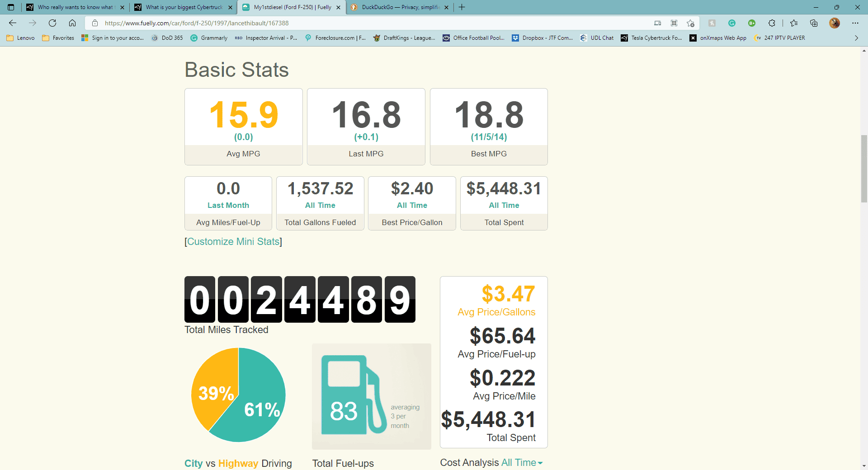The image size is (868, 470).
Task: Open the Grammarly extension icon
Action: pyautogui.click(x=732, y=23)
